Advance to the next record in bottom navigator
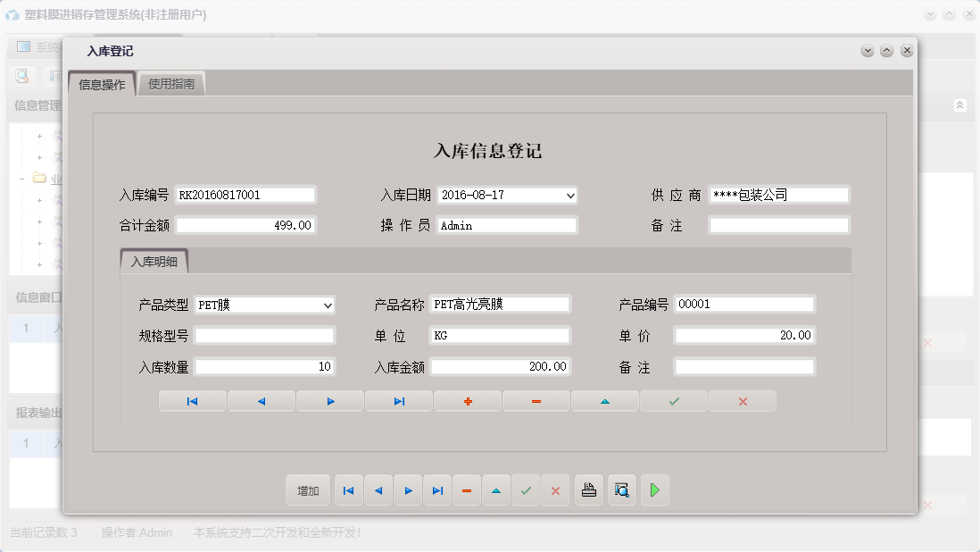Viewport: 980px width, 552px height. [408, 489]
